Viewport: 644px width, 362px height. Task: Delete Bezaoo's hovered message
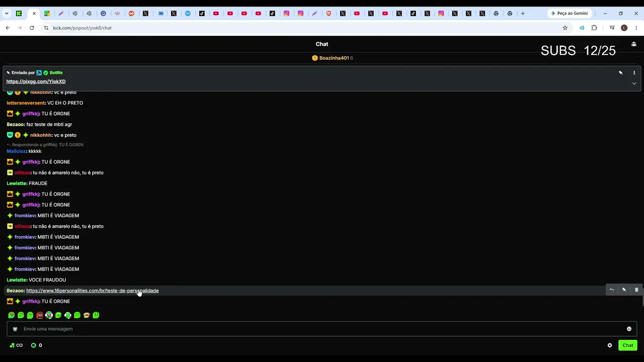point(636,290)
